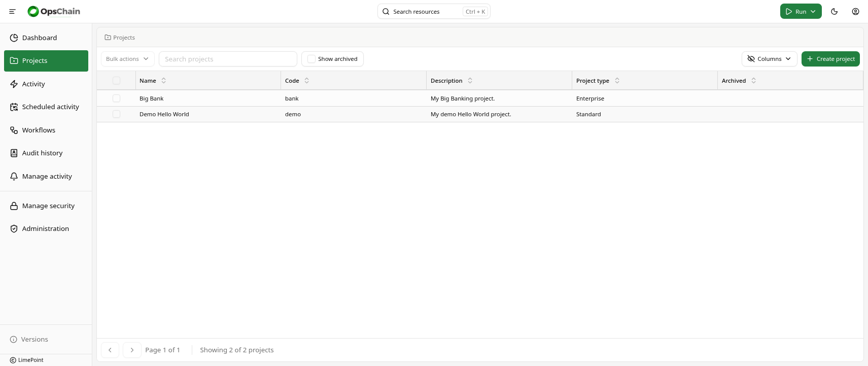
Task: Click the Administration shield icon
Action: [x=14, y=228]
